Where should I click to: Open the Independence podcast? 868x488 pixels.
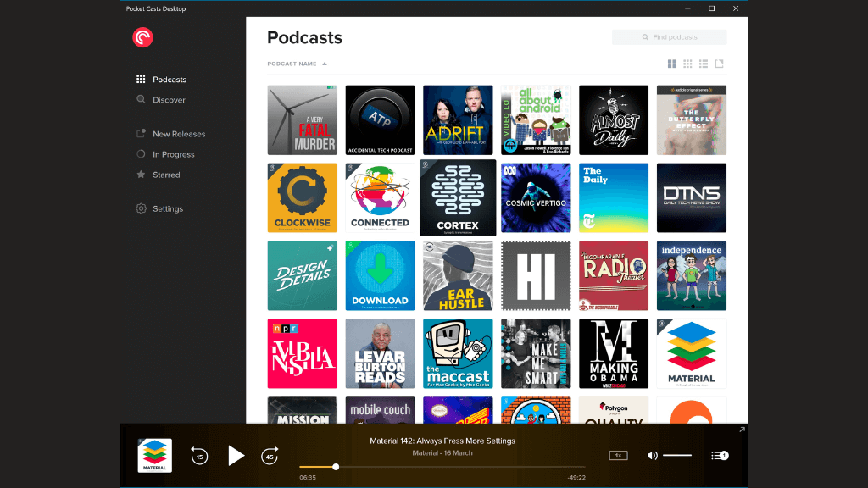coord(692,275)
